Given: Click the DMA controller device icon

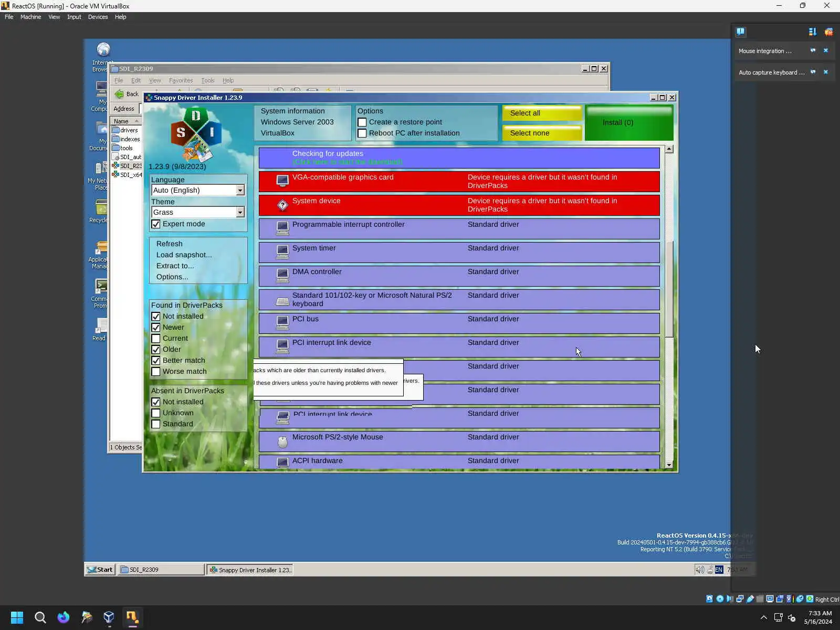Looking at the screenshot, I should tap(282, 276).
